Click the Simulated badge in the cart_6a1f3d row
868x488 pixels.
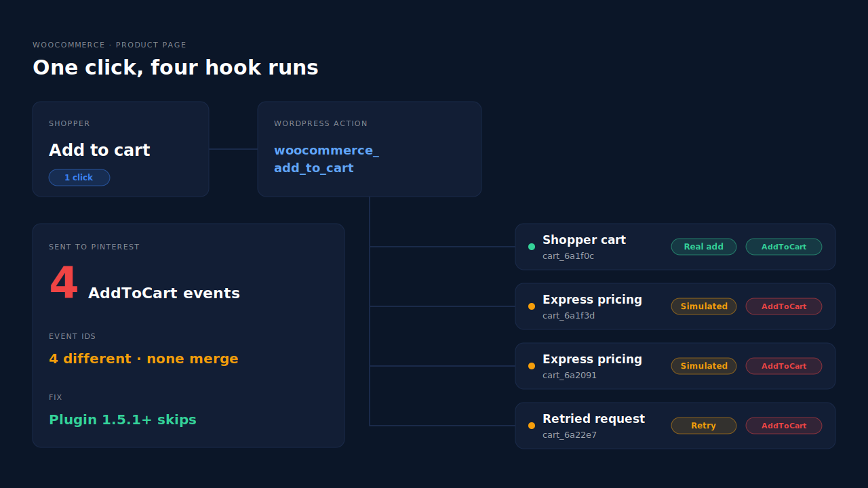[x=704, y=306]
